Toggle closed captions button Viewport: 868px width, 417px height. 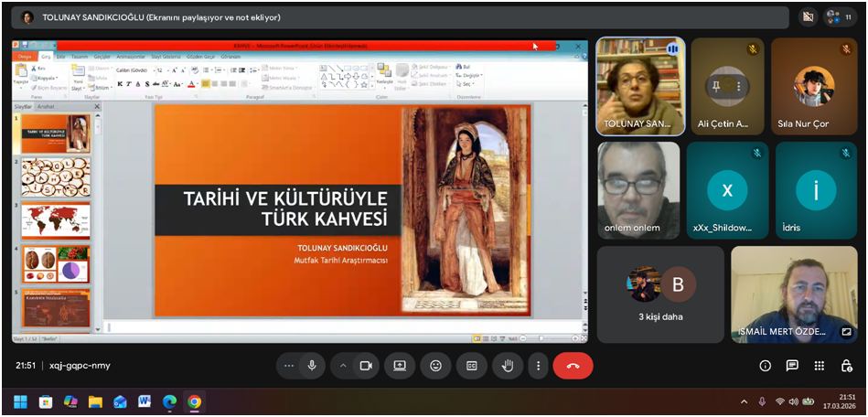coord(472,366)
